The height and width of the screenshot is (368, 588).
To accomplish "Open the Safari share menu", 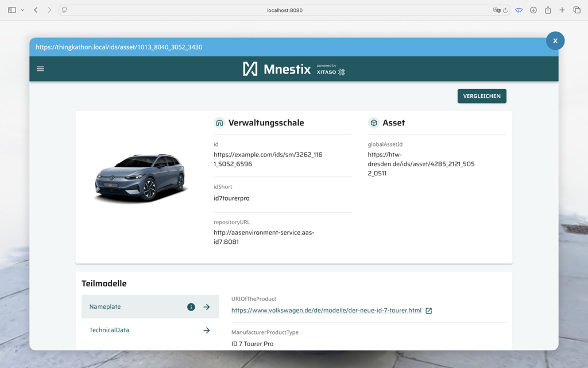I will pos(548,10).
